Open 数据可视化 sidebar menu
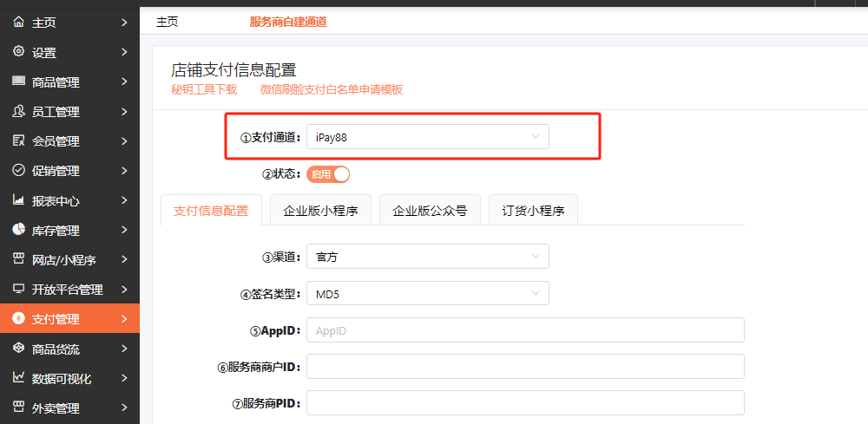The image size is (868, 424). tap(69, 378)
